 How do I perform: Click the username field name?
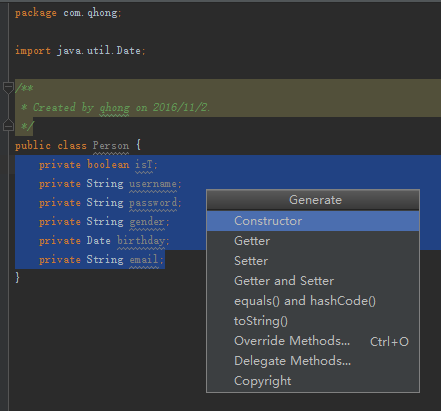pyautogui.click(x=153, y=184)
